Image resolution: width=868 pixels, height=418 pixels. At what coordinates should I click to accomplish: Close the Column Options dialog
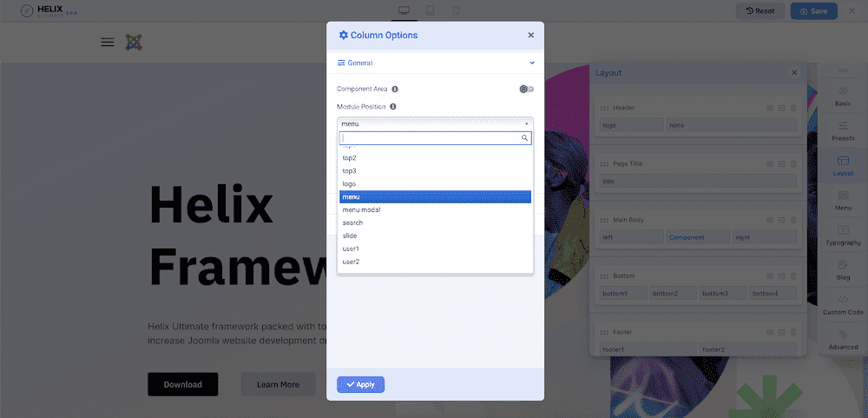531,35
